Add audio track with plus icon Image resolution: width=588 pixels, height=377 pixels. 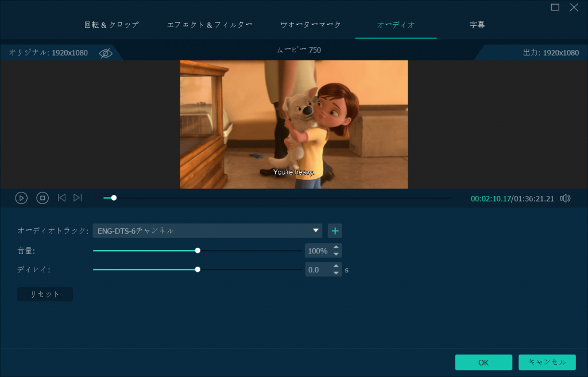(x=335, y=231)
